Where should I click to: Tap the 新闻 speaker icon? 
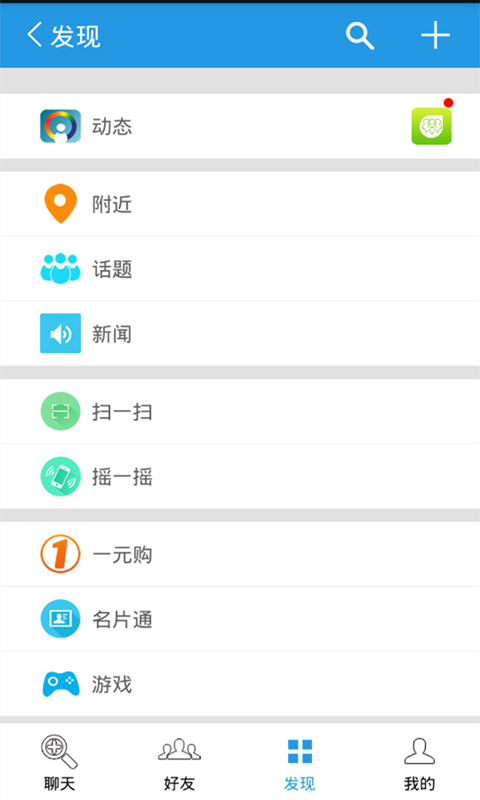(x=60, y=333)
